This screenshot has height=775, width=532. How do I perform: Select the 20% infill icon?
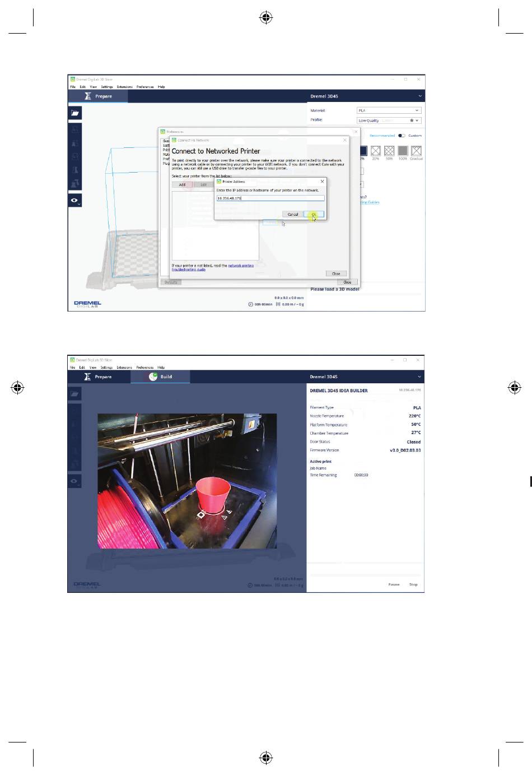pos(375,150)
